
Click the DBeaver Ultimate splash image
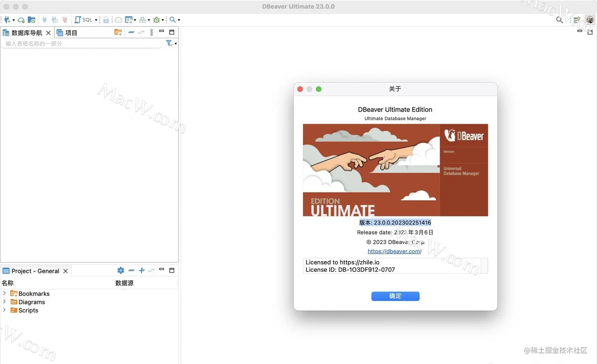point(395,170)
